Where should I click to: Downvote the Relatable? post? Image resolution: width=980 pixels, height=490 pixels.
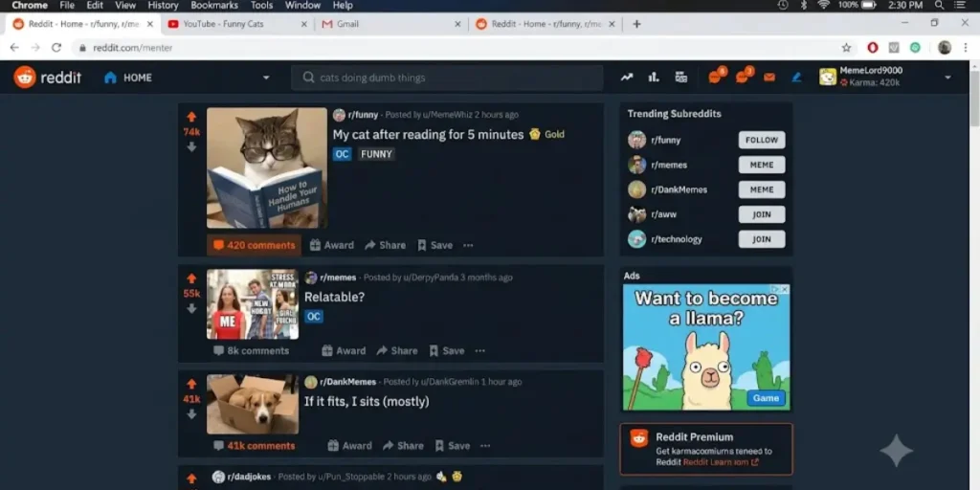pyautogui.click(x=191, y=308)
